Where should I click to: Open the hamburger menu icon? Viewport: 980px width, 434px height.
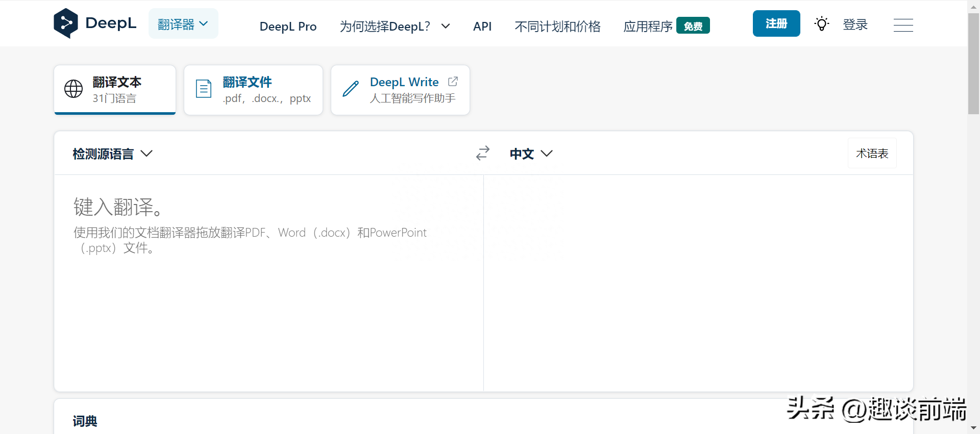(x=903, y=25)
